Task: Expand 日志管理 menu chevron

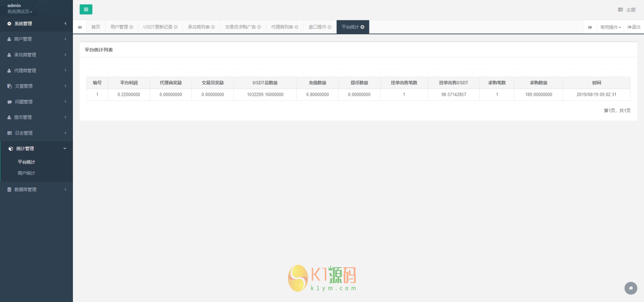Action: tap(65, 133)
